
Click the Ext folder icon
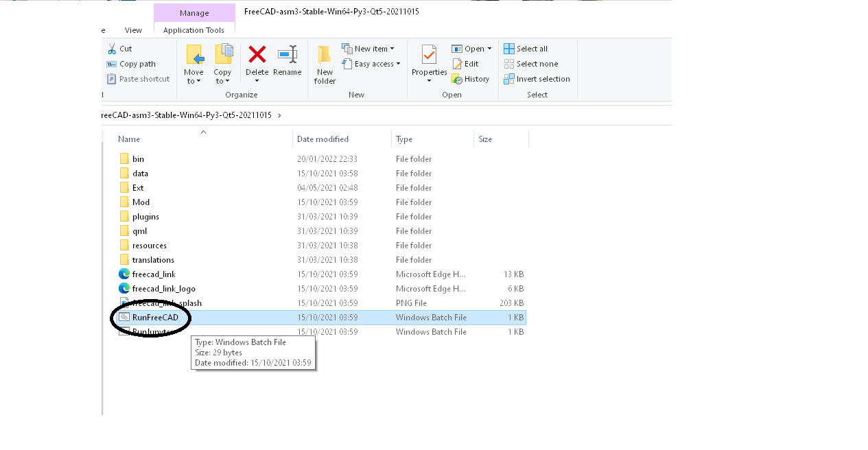(x=124, y=187)
